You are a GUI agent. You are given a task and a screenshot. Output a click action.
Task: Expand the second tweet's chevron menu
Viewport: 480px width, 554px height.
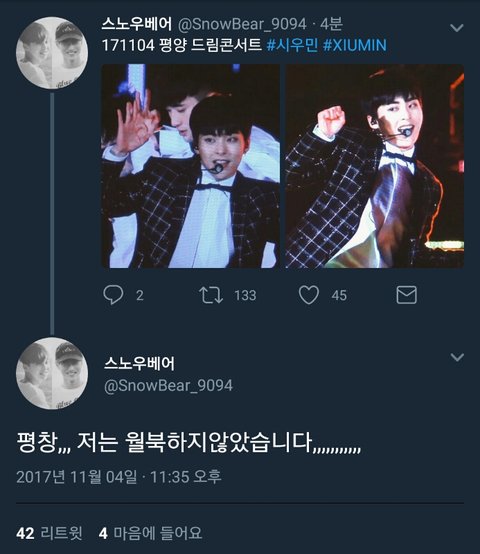point(457,357)
